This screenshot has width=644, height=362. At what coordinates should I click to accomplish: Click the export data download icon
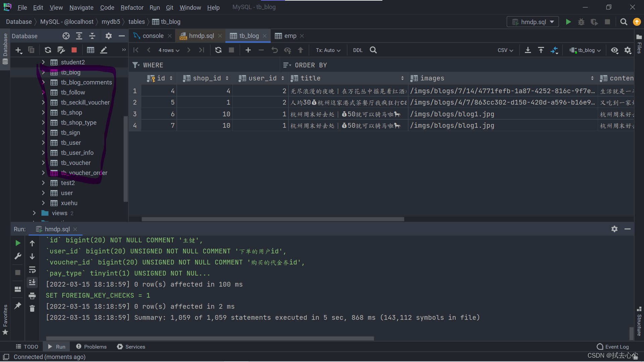pyautogui.click(x=528, y=50)
